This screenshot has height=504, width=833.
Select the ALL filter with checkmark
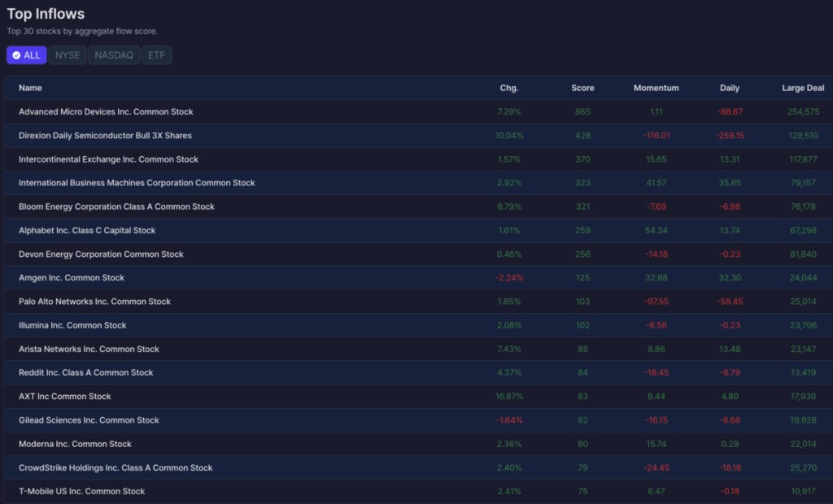27,55
